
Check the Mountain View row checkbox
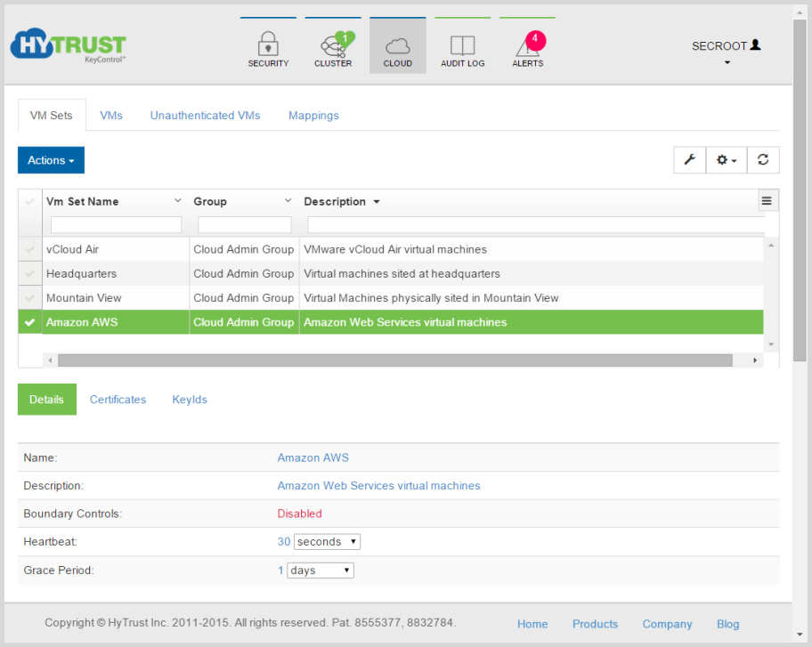pyautogui.click(x=29, y=298)
